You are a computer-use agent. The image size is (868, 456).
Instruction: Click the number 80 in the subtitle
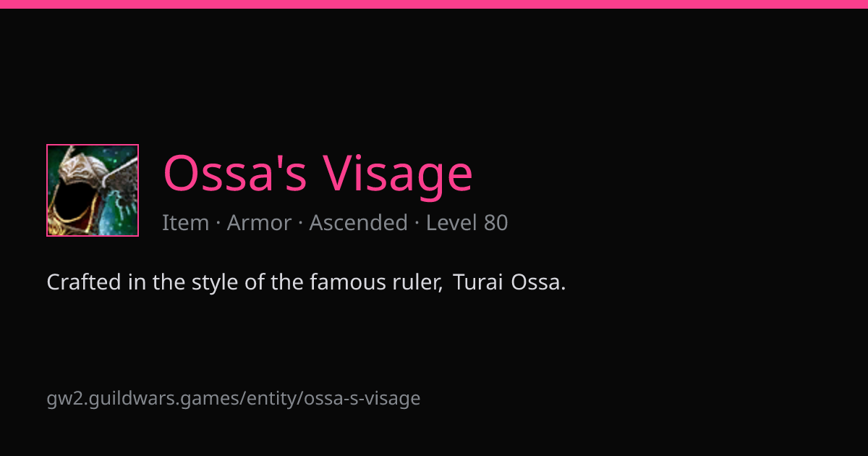(x=495, y=223)
